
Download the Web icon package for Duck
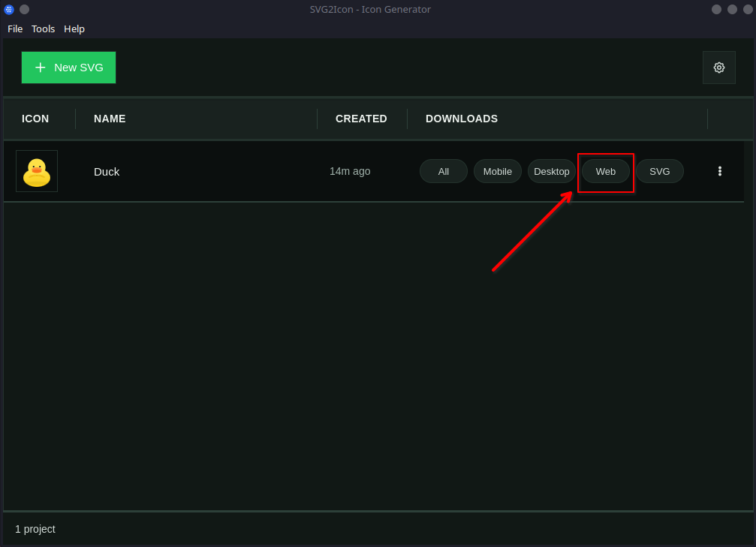point(605,171)
